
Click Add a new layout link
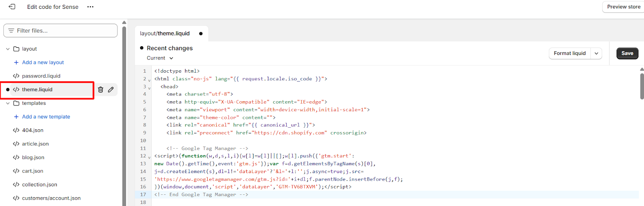coord(43,62)
